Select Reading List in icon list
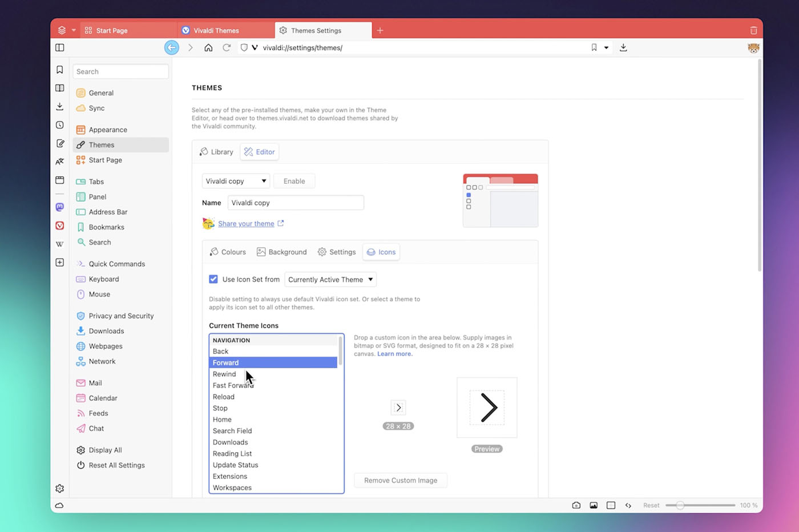 pos(273,454)
